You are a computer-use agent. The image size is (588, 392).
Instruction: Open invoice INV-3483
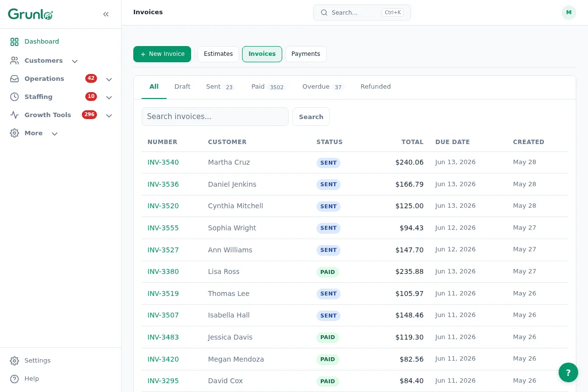point(163,337)
